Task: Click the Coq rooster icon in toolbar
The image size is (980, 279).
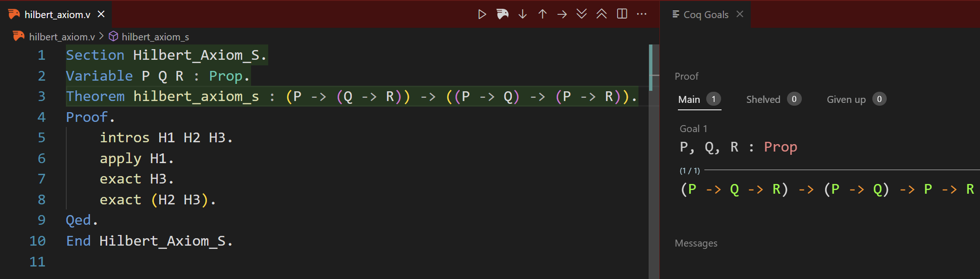Action: [503, 14]
